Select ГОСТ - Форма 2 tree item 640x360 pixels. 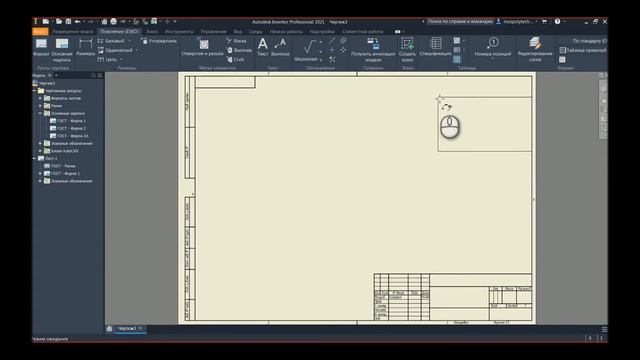point(68,129)
